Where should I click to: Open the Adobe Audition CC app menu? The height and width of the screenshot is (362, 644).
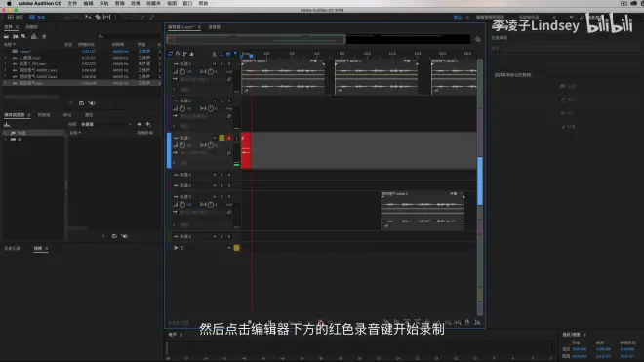(x=39, y=3)
